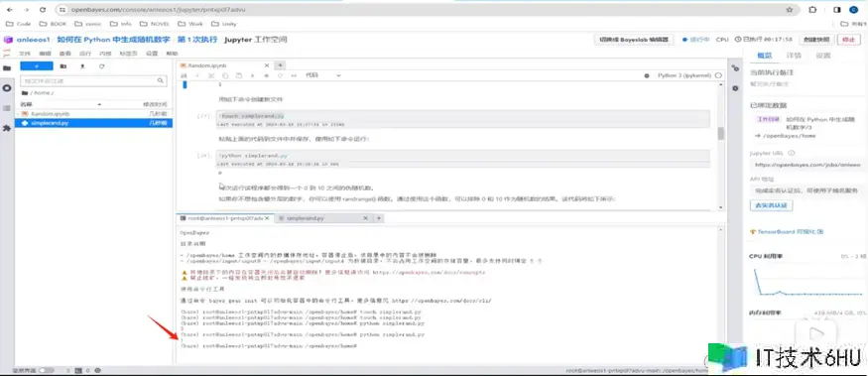Sort files by modified time column
The width and height of the screenshot is (868, 376).
pyautogui.click(x=155, y=104)
